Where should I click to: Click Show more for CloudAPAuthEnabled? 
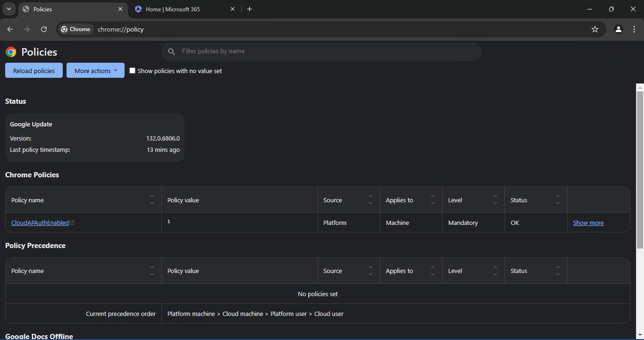(588, 223)
